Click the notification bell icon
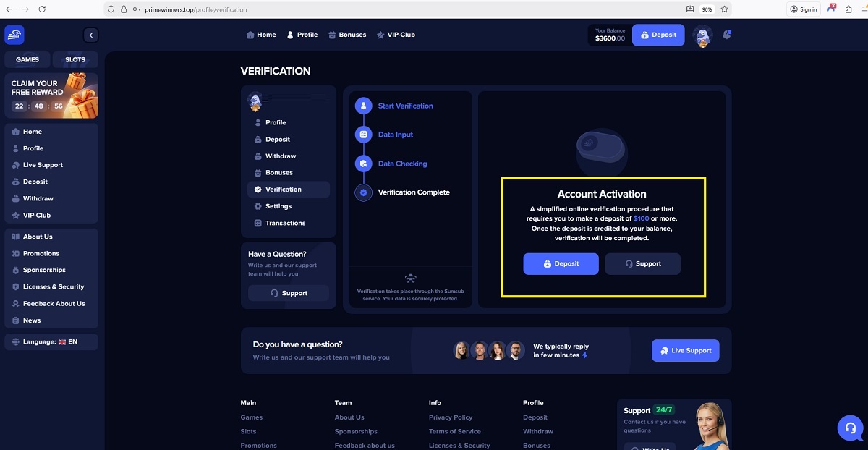 point(727,35)
